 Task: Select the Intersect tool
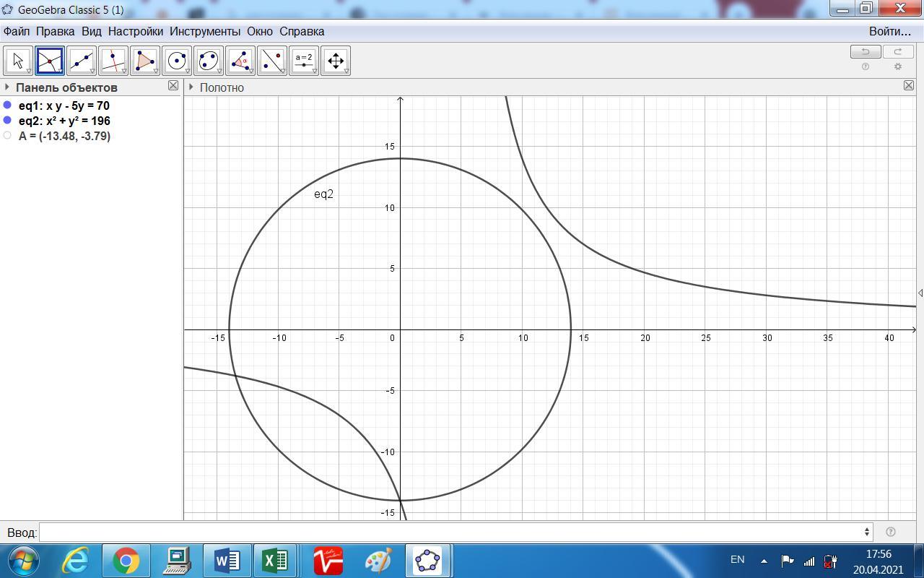pyautogui.click(x=50, y=61)
